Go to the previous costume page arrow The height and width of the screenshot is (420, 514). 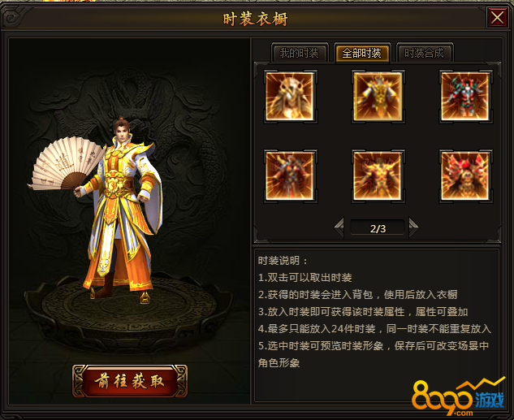click(x=339, y=227)
